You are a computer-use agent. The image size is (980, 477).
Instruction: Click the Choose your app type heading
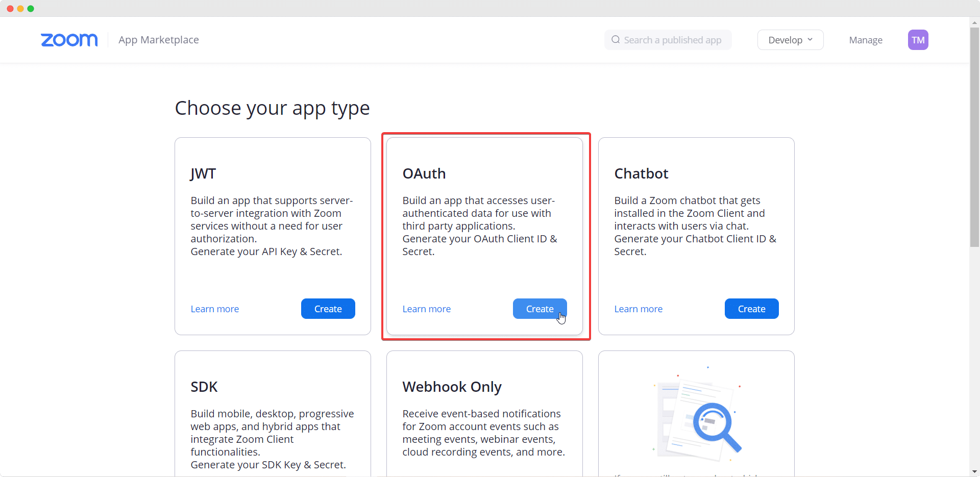click(x=272, y=108)
